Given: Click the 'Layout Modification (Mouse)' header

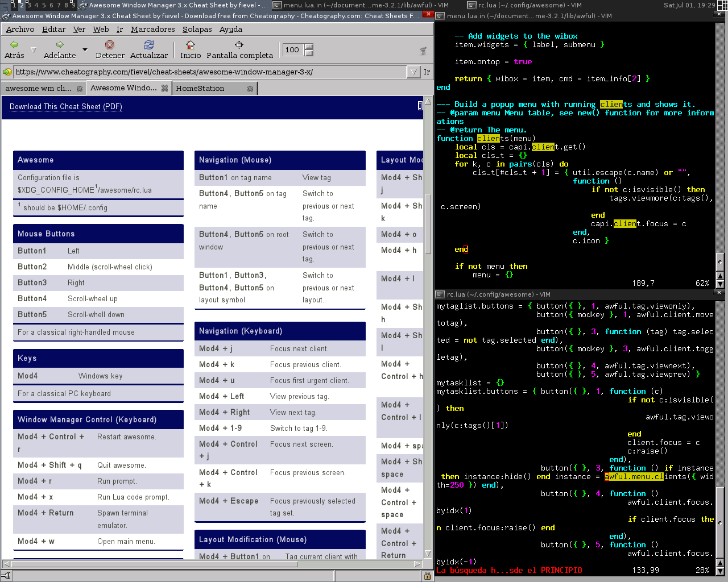Looking at the screenshot, I should click(x=280, y=539).
